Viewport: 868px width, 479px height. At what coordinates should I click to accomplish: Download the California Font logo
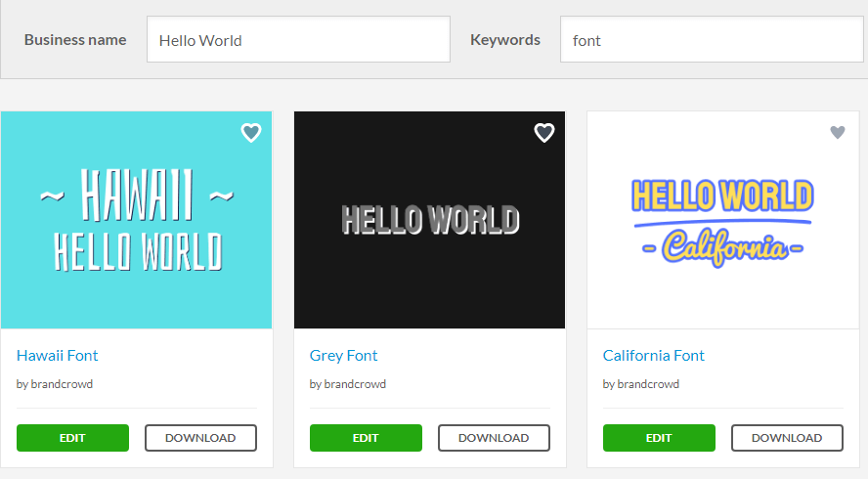[x=787, y=438]
